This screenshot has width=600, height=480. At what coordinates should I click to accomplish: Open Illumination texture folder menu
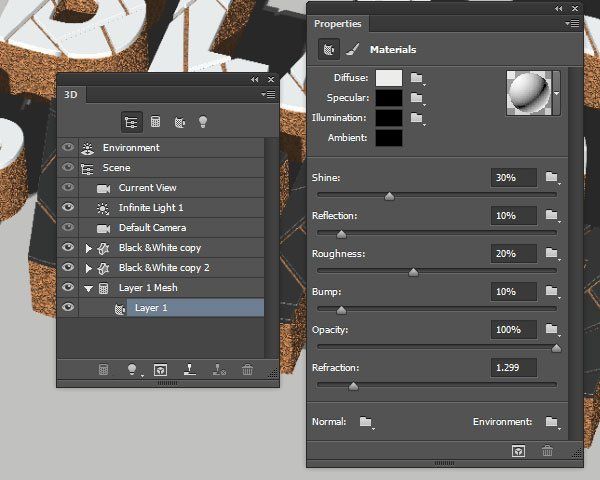[x=417, y=118]
